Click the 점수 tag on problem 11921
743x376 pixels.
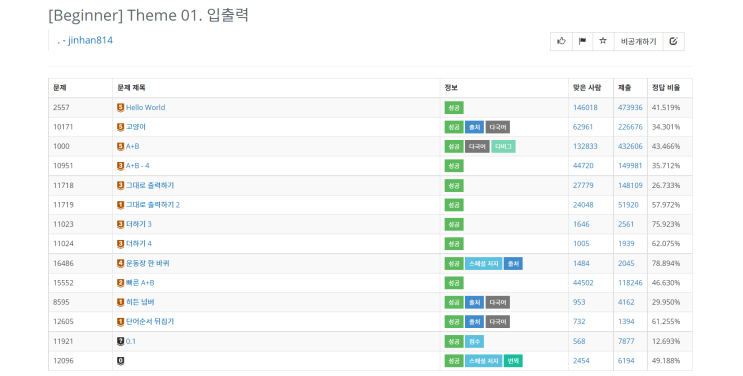point(474,341)
